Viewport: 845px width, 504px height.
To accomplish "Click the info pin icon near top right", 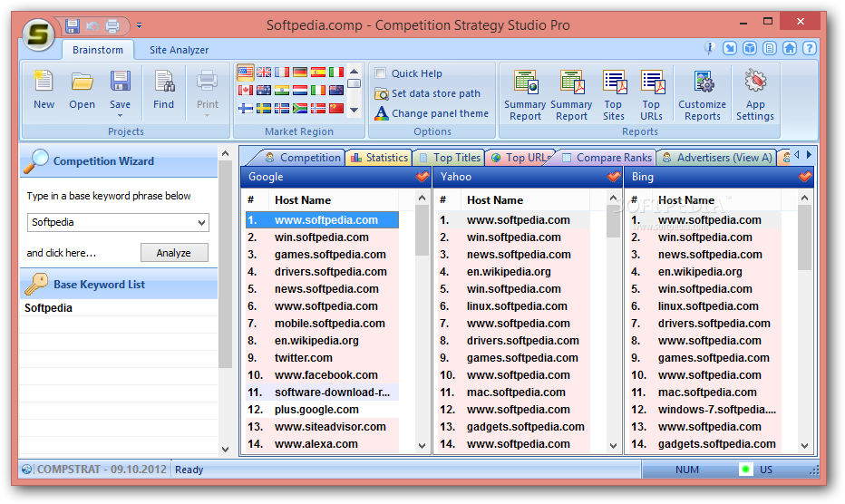I will point(709,49).
